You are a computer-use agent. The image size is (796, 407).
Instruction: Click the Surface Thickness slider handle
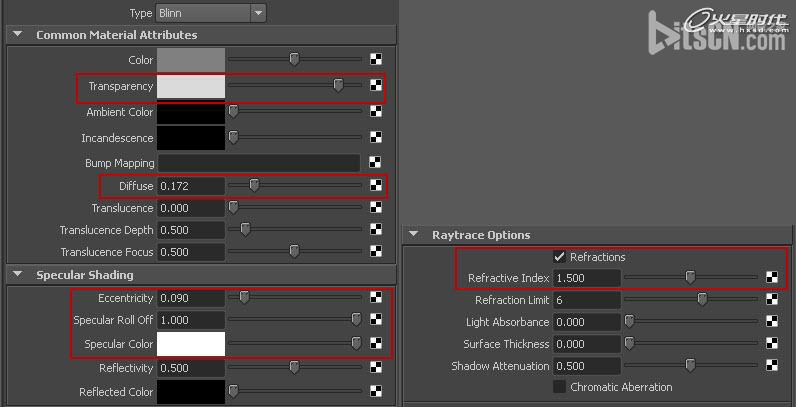(x=629, y=344)
